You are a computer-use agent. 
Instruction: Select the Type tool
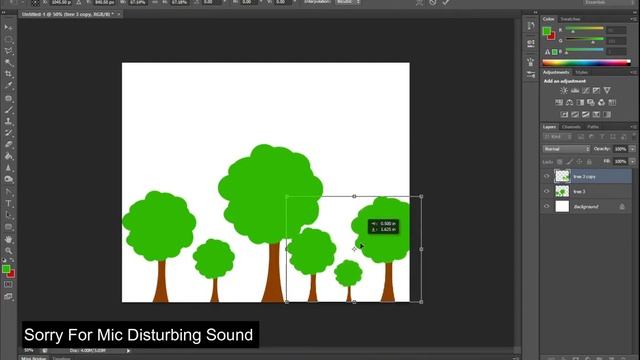[x=8, y=203]
